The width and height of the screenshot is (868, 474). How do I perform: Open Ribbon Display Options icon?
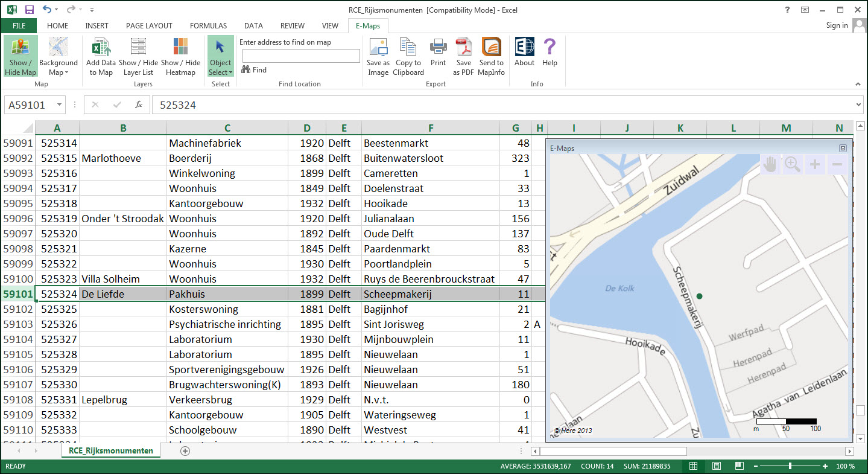[805, 10]
